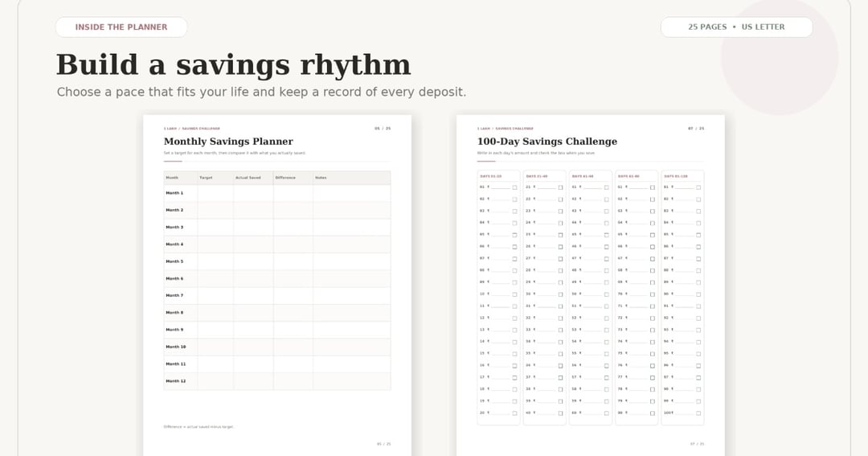Tick the checkbox for day 81
The height and width of the screenshot is (456, 868).
click(698, 187)
